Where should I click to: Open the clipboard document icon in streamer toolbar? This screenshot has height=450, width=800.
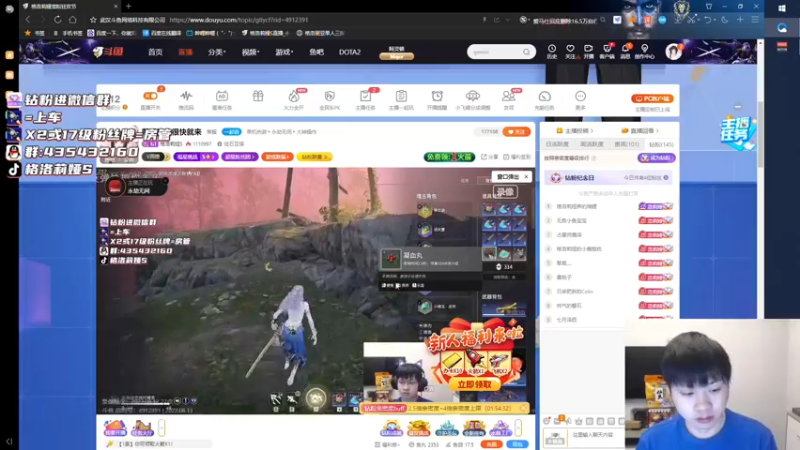coord(401,96)
